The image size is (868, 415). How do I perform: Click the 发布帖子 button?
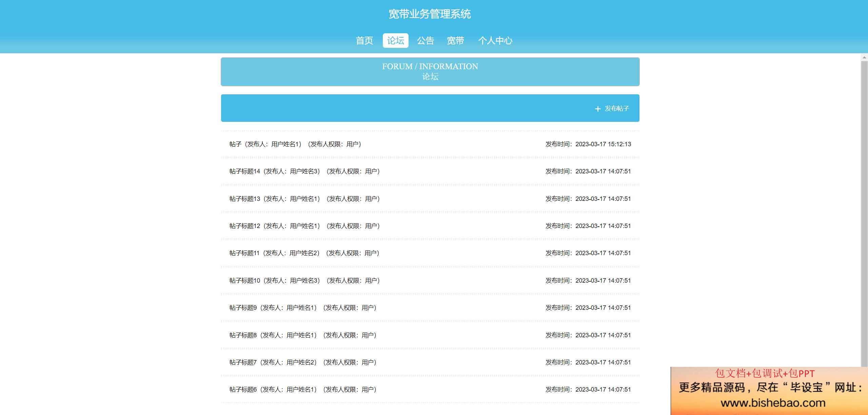pos(612,109)
